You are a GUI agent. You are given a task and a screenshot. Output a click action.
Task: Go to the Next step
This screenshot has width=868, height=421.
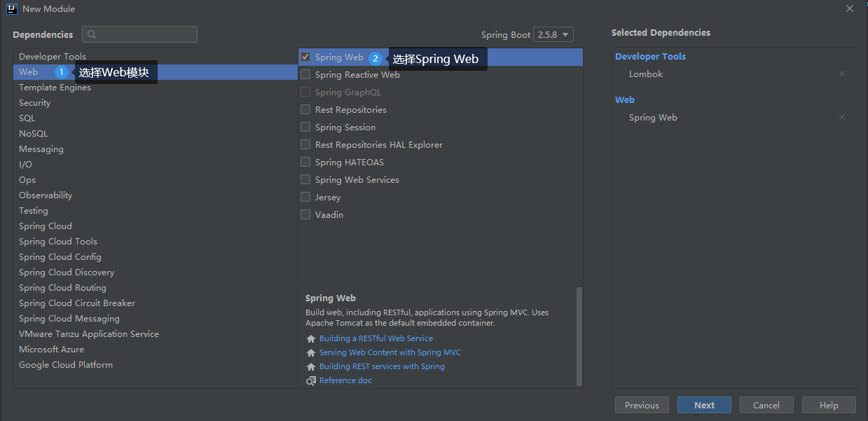tap(704, 405)
